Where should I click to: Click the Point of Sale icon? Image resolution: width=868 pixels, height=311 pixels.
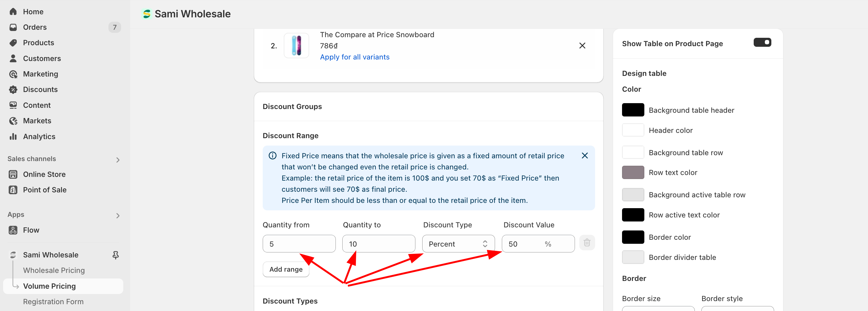[13, 190]
